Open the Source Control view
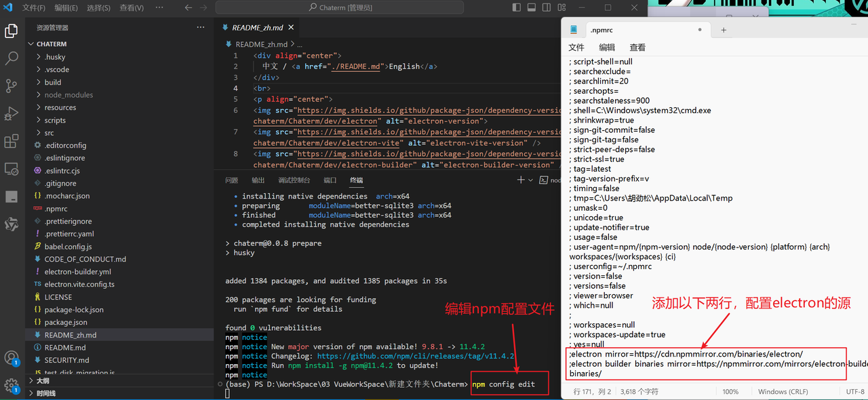This screenshot has height=400, width=868. point(12,86)
